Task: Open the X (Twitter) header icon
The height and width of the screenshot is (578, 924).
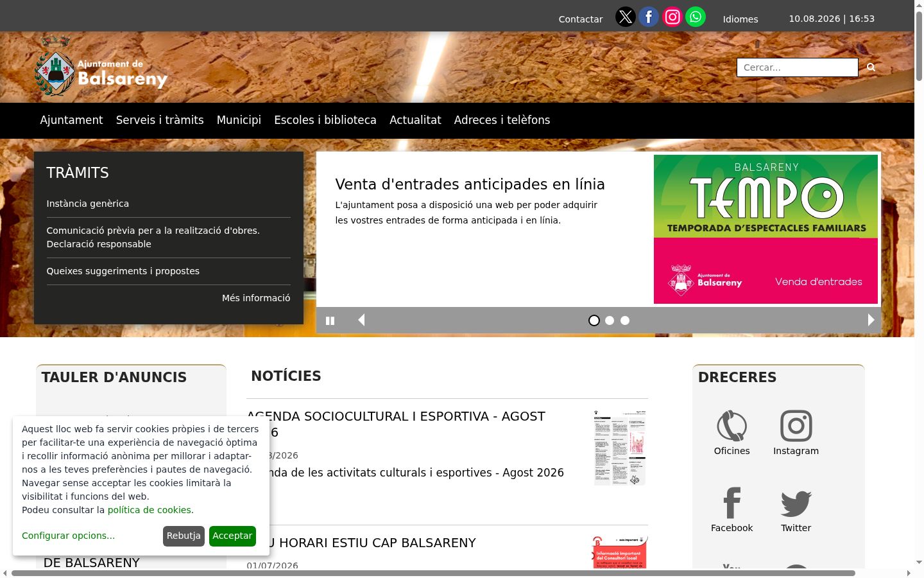Action: 626,17
